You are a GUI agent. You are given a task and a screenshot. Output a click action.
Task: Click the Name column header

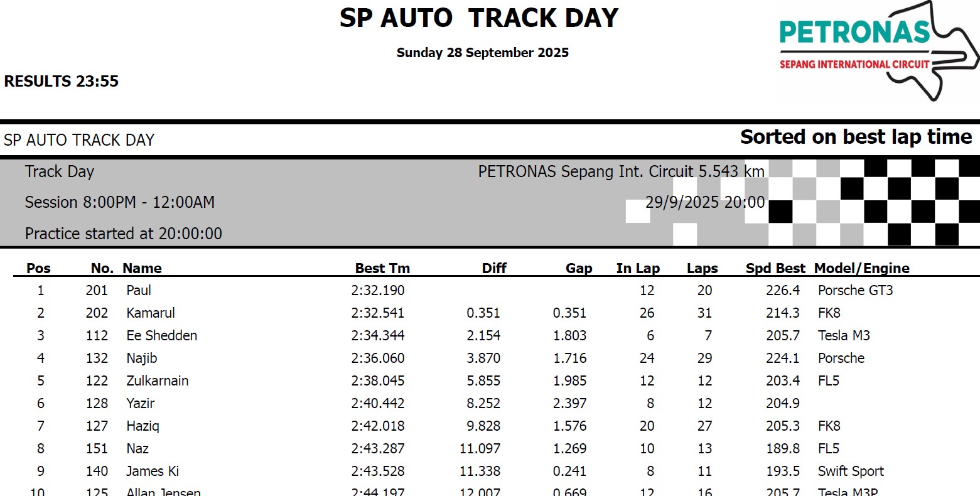(142, 268)
